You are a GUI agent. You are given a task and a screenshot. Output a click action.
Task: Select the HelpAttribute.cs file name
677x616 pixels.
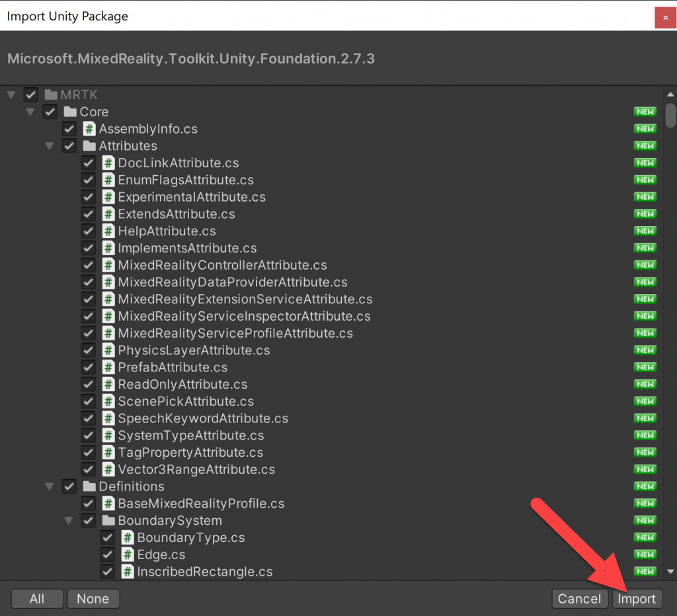[x=167, y=231]
